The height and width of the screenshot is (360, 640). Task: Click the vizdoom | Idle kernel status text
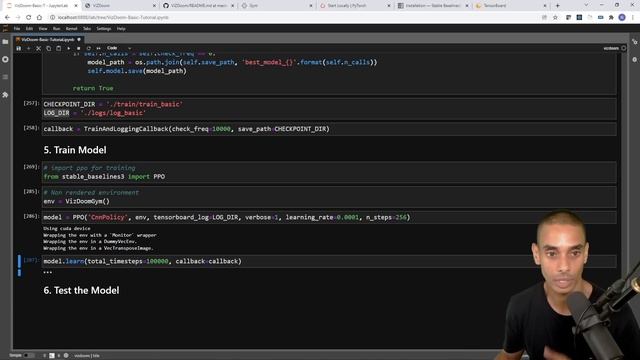tap(87, 356)
